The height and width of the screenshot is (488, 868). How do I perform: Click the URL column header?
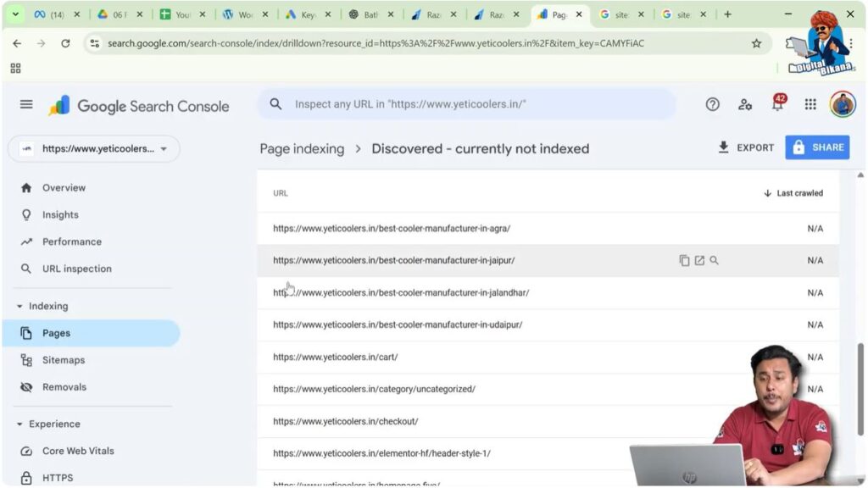pyautogui.click(x=280, y=193)
